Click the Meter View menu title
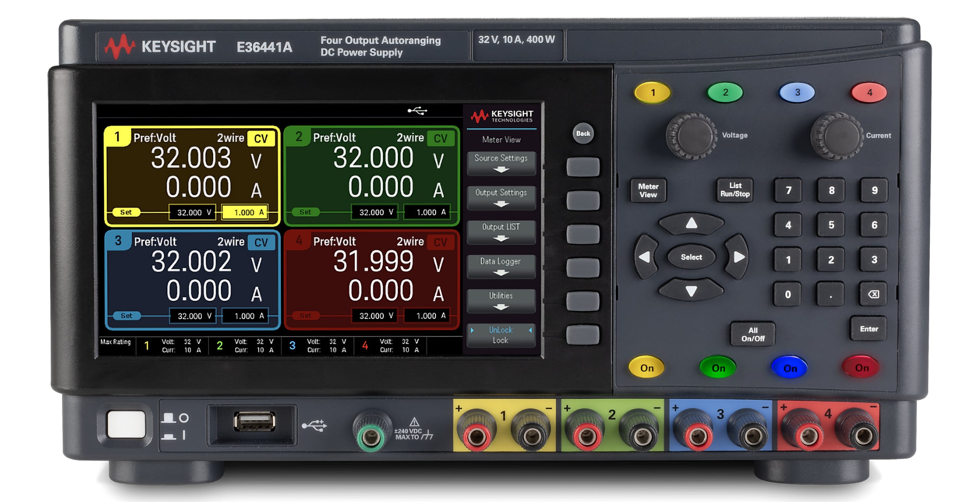 click(501, 140)
